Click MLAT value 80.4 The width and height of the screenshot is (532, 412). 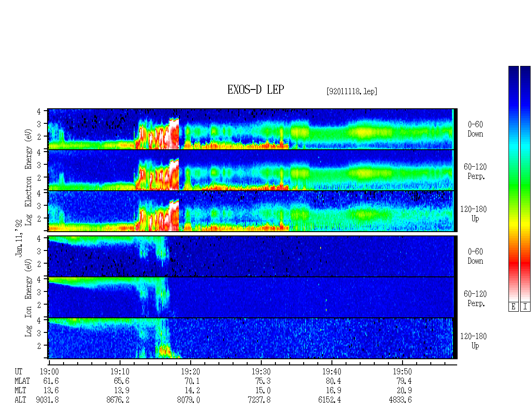pos(333,381)
